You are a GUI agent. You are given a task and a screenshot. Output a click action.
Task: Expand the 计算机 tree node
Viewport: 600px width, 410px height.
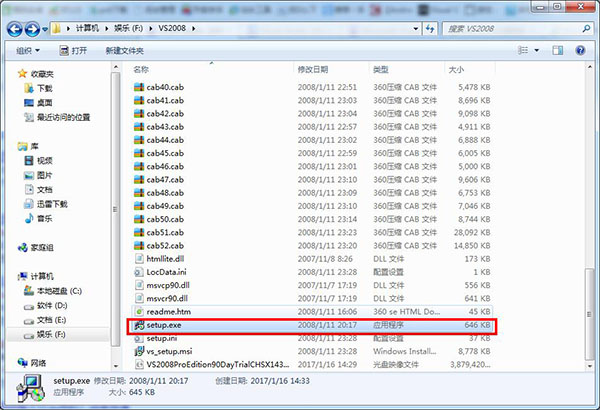pos(11,276)
